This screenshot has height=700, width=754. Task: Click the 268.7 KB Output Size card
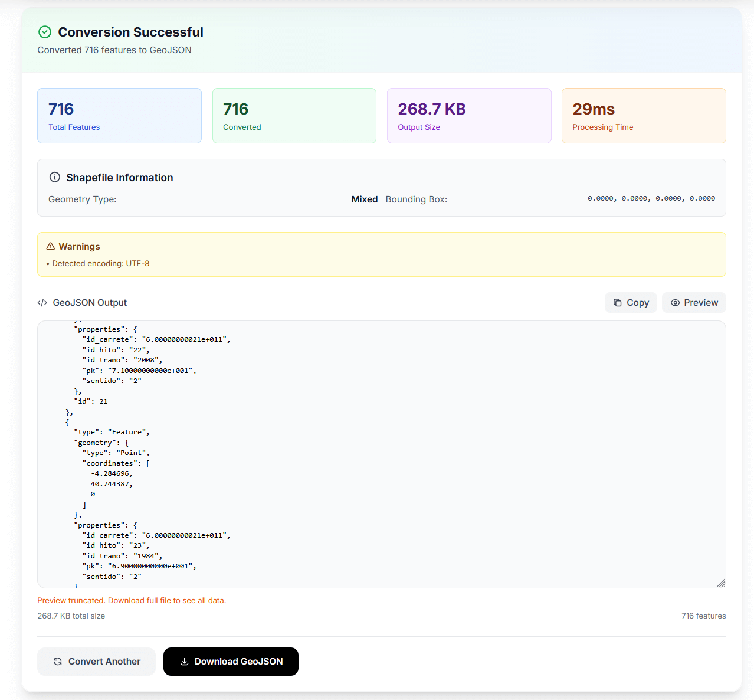(x=468, y=116)
